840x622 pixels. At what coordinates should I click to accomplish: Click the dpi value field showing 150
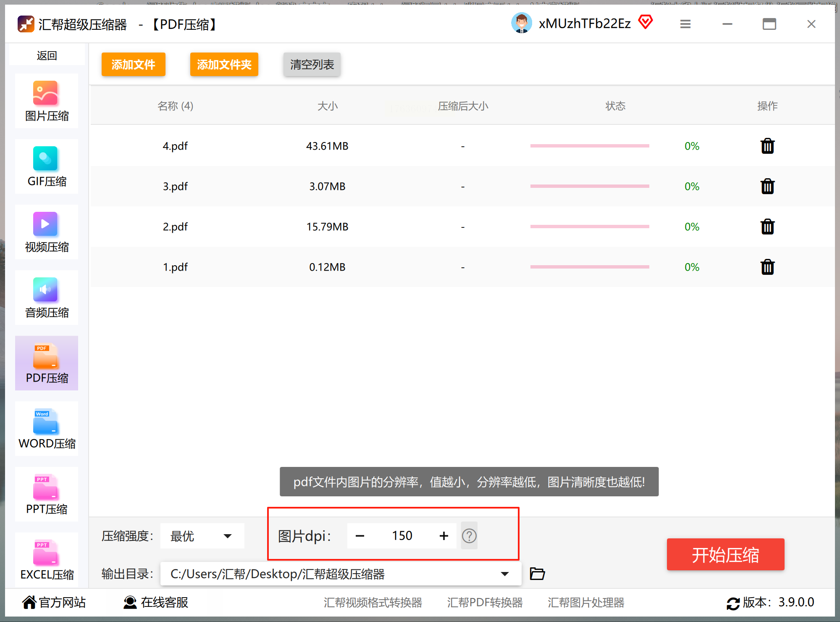(x=402, y=536)
